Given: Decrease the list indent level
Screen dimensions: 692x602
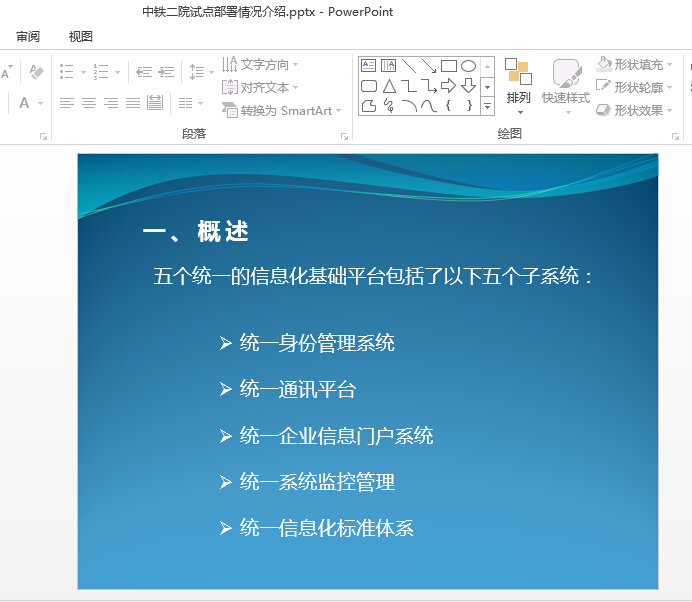Looking at the screenshot, I should tap(144, 71).
